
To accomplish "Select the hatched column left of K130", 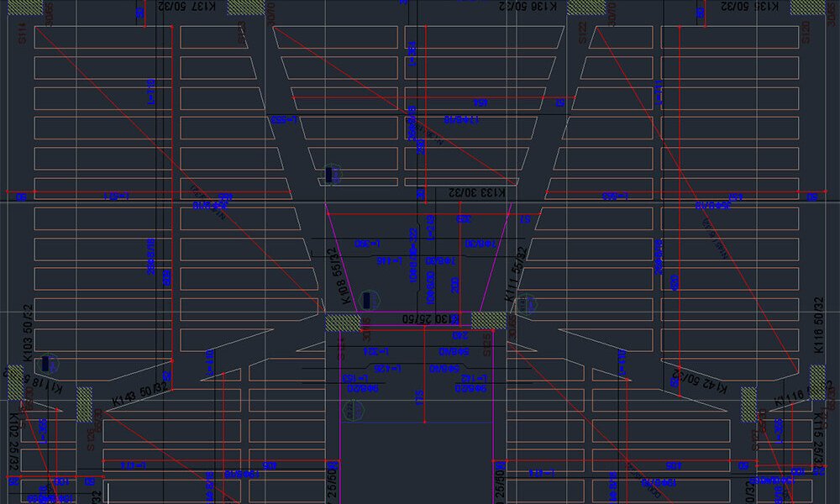I will coord(341,322).
